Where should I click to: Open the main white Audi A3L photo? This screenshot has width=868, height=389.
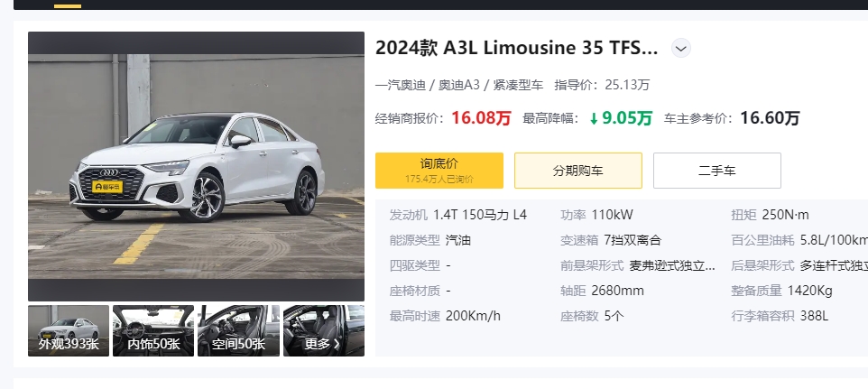[196, 166]
